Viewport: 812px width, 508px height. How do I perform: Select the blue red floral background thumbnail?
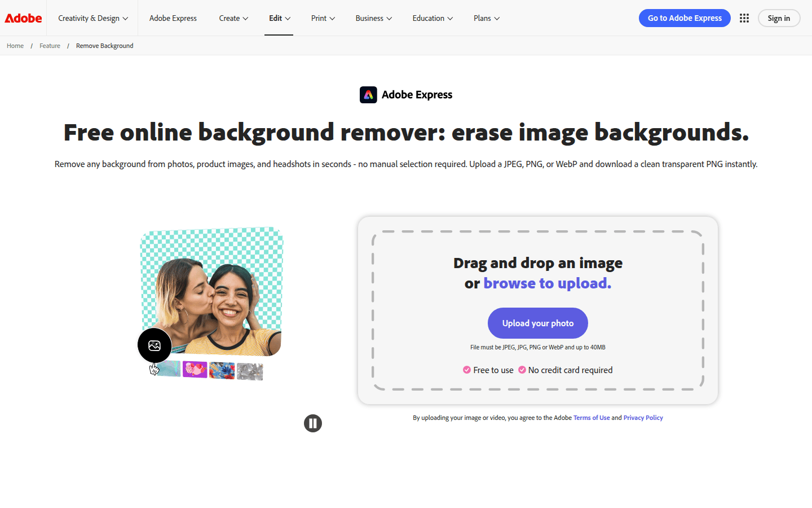click(222, 371)
